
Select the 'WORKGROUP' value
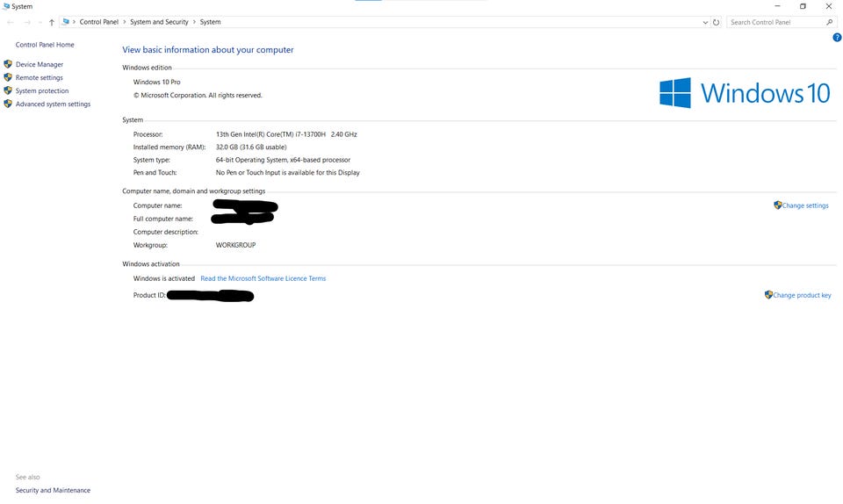point(235,245)
